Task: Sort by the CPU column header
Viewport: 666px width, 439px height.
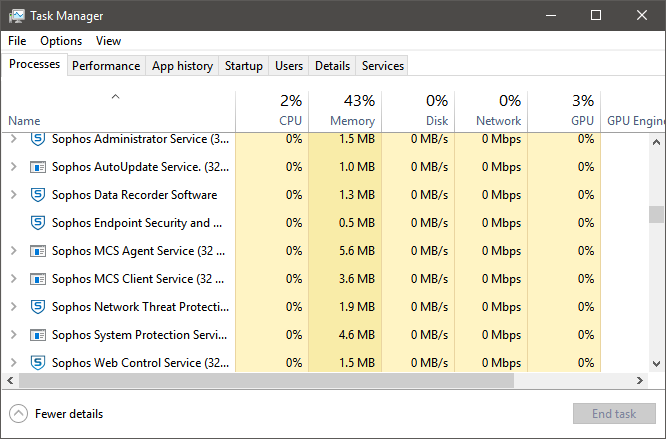Action: click(x=272, y=112)
